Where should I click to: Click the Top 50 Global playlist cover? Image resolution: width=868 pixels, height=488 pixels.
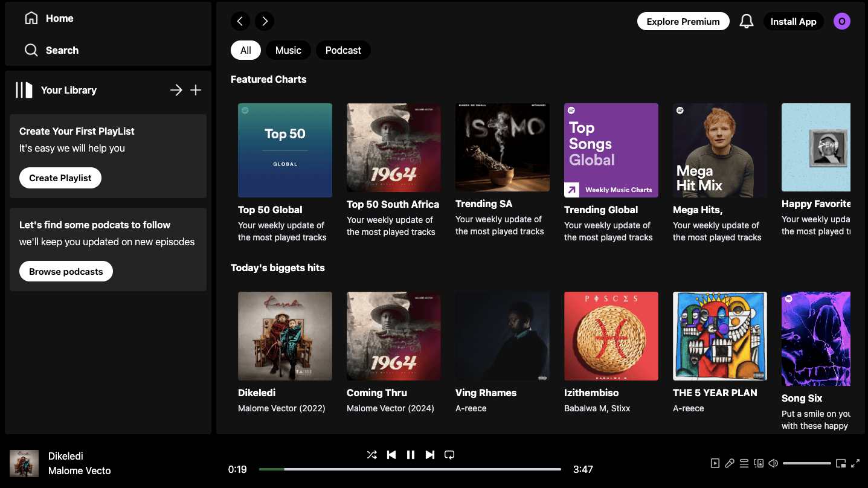[285, 150]
